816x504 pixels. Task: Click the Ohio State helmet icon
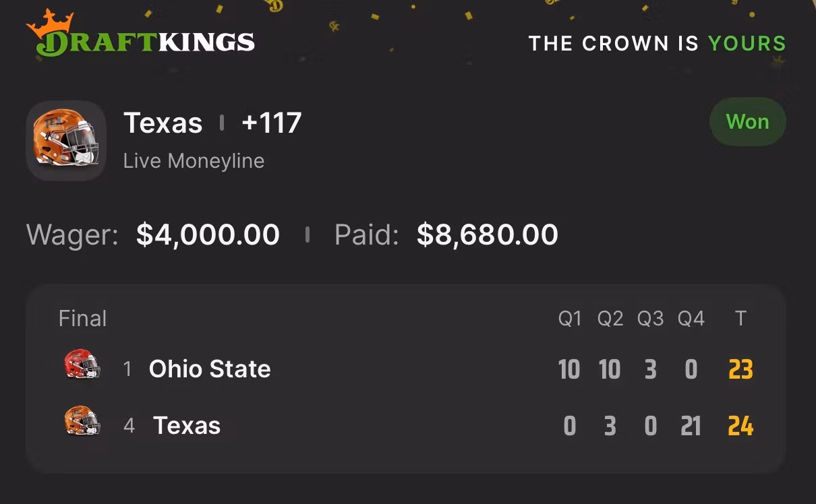pyautogui.click(x=82, y=365)
